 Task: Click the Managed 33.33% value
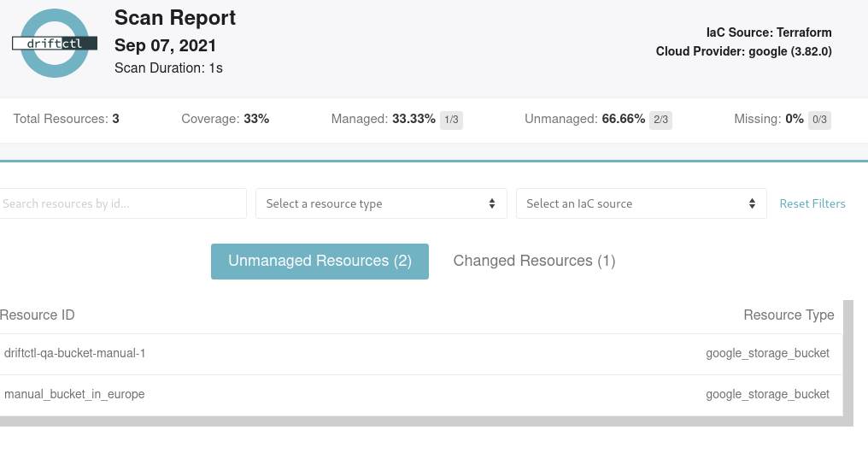[413, 119]
